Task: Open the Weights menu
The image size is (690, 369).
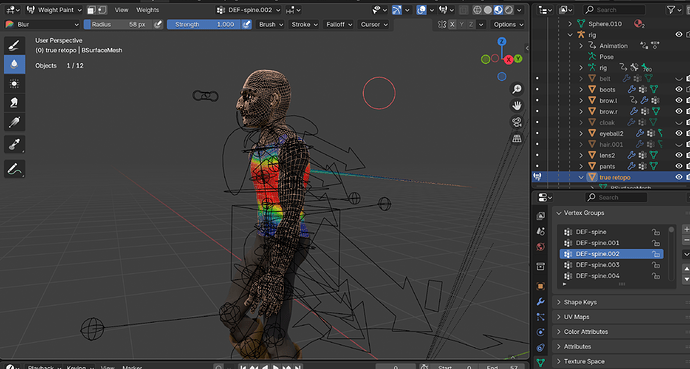Action: (147, 10)
